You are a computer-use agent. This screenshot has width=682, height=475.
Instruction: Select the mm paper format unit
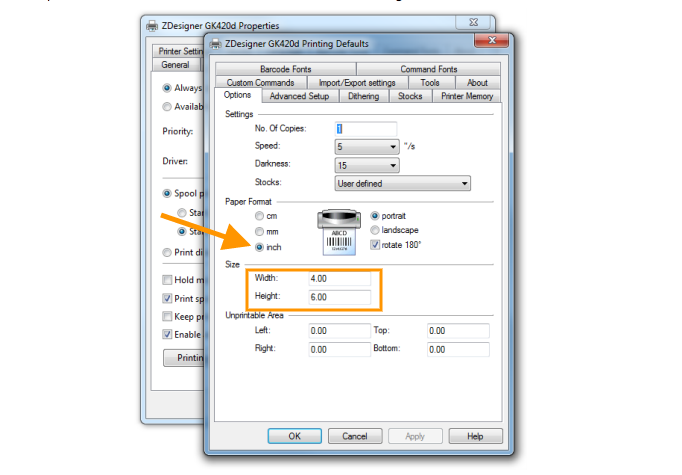259,231
